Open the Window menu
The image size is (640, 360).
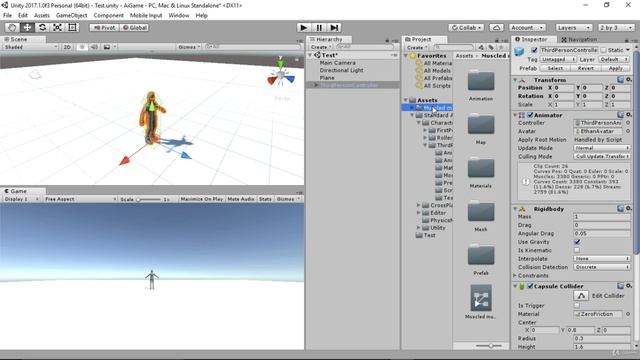pyautogui.click(x=179, y=16)
